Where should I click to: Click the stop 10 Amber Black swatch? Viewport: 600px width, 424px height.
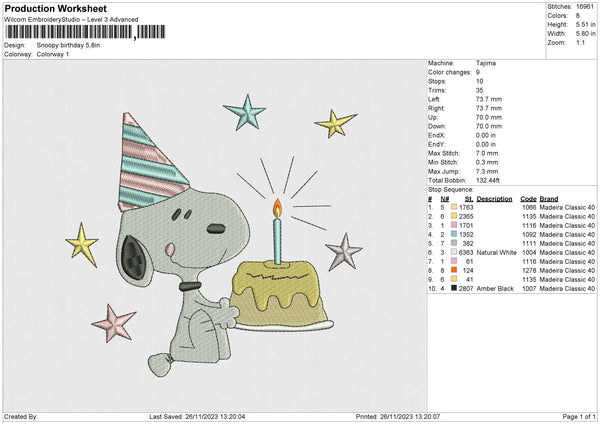pos(454,288)
